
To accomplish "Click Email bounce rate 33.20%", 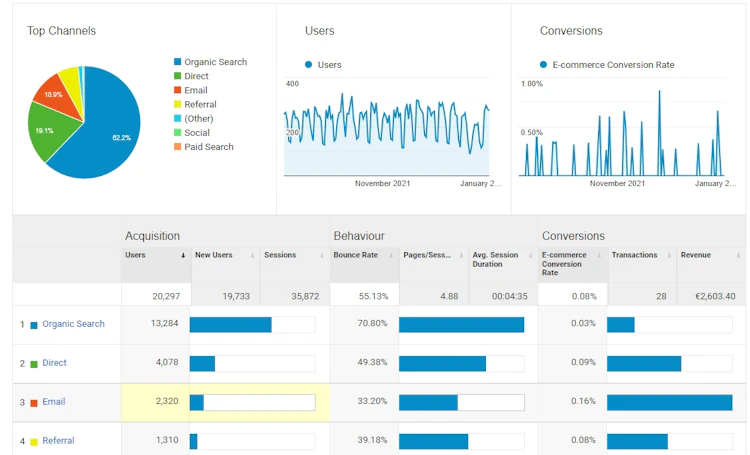I will pyautogui.click(x=372, y=401).
